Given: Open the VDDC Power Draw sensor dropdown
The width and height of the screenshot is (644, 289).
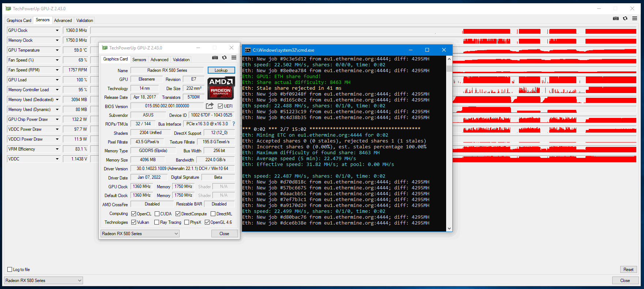Looking at the screenshot, I should (57, 129).
